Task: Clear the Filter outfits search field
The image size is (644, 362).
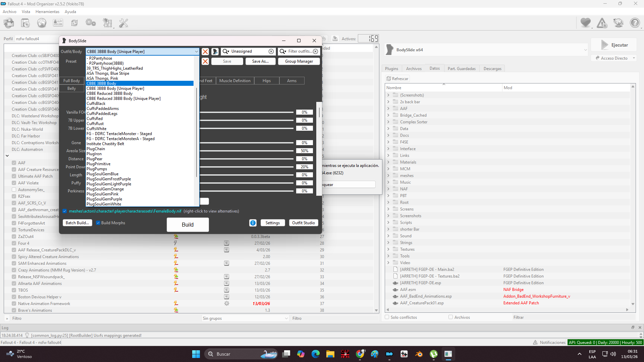Action: tap(315, 51)
